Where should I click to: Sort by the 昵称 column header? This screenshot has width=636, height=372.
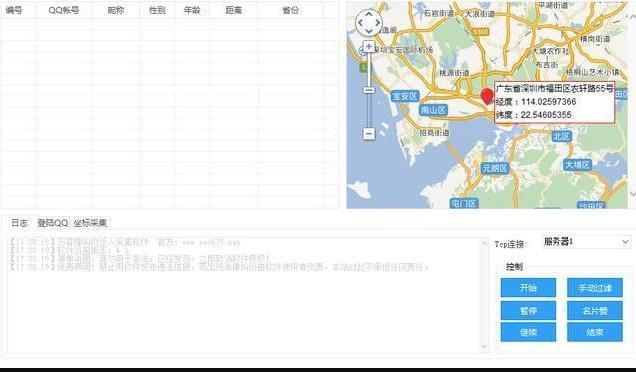[116, 10]
